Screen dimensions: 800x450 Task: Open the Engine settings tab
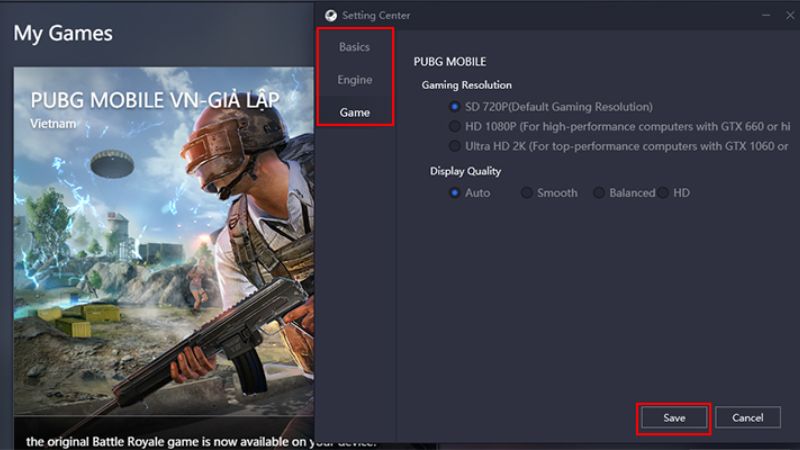355,80
